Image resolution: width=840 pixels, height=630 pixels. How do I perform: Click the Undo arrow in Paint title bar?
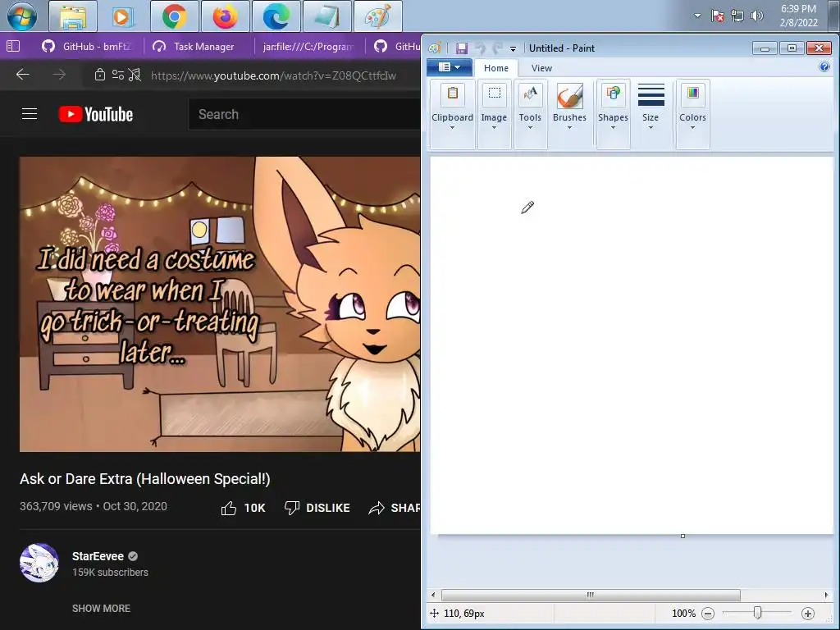point(481,48)
